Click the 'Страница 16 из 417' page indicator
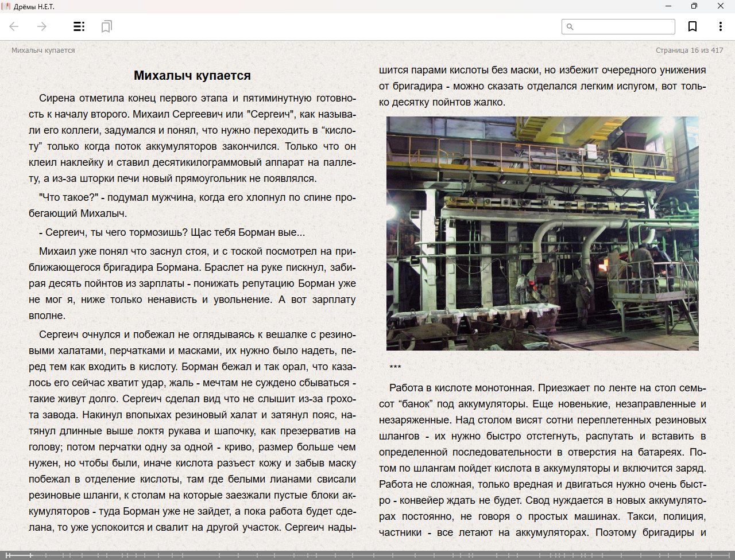This screenshot has height=560, width=735. (x=689, y=50)
